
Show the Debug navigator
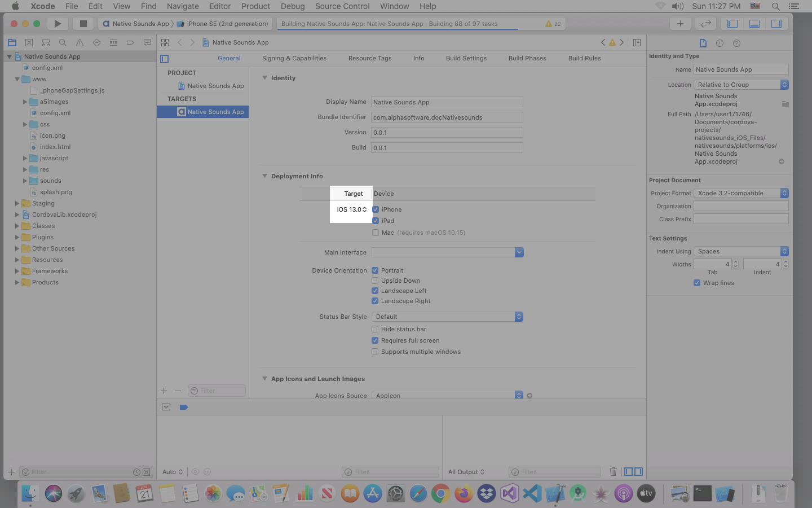(113, 42)
